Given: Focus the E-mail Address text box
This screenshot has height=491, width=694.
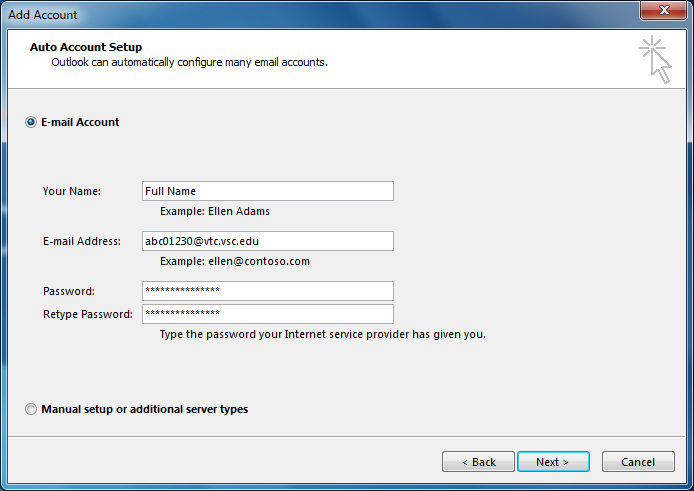Looking at the screenshot, I should 268,241.
